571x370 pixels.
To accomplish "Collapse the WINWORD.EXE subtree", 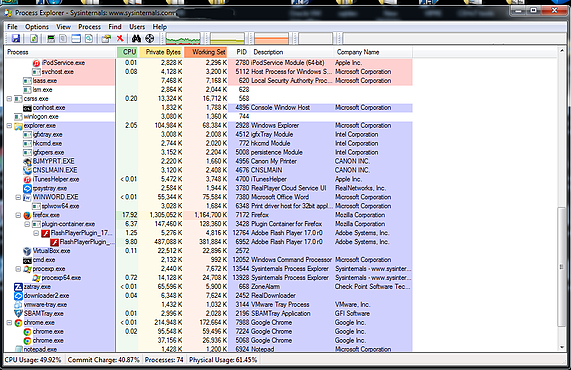I will [x=18, y=197].
